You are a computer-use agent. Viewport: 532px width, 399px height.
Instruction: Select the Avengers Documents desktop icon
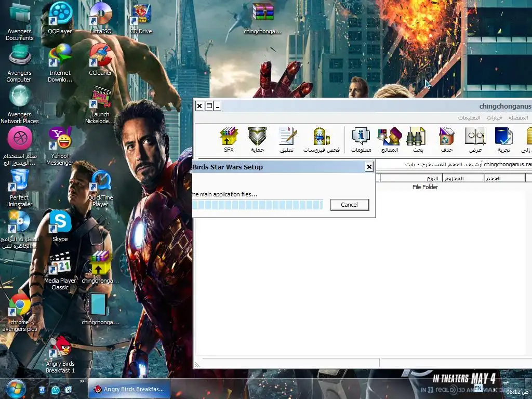[x=19, y=21]
